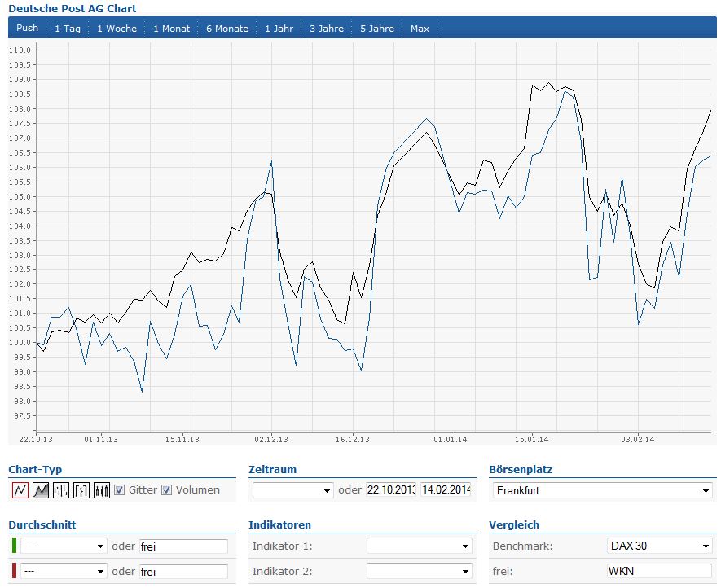Click the Deutsche Post AG Chart heading
The image size is (721, 588).
pyautogui.click(x=73, y=9)
